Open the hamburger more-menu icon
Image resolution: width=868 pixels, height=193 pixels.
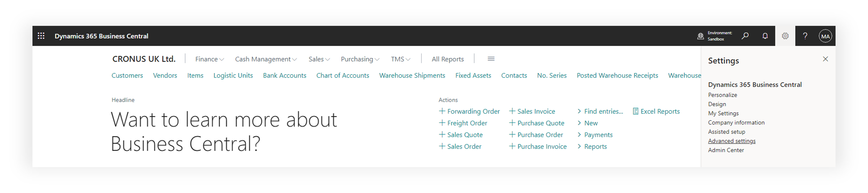[x=491, y=59]
